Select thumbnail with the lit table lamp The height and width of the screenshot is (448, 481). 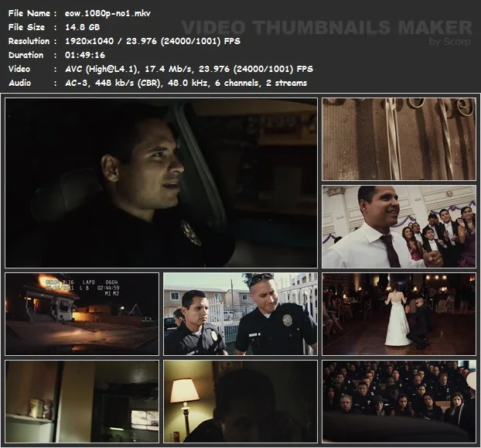coord(240,401)
